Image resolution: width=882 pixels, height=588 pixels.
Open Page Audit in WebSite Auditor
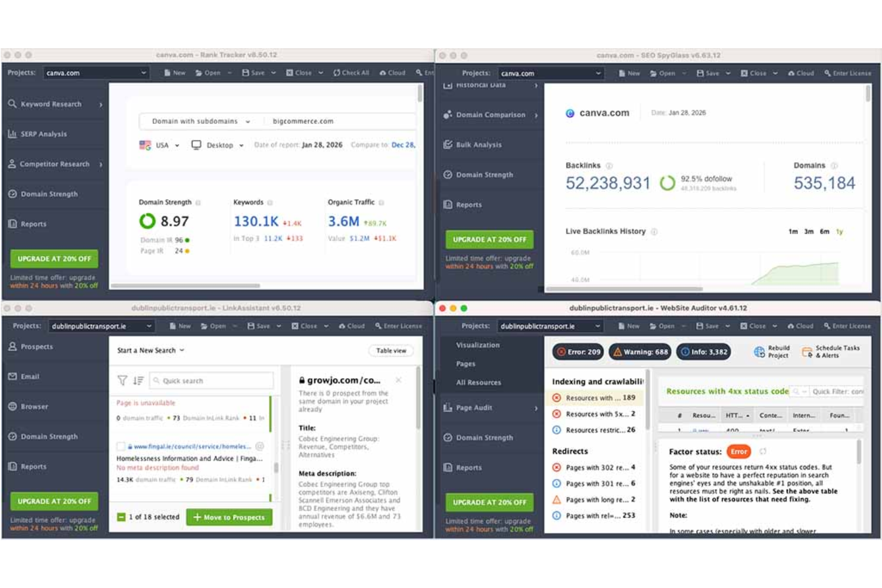[x=473, y=407]
